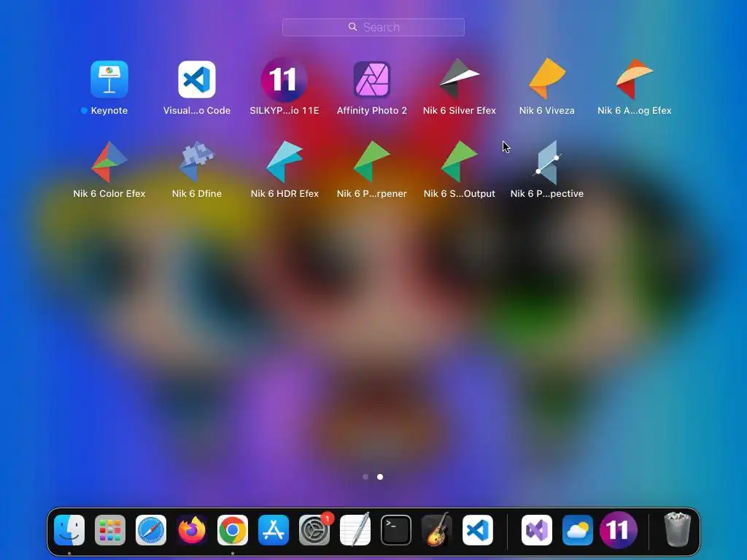The height and width of the screenshot is (560, 747).
Task: Open Finder in the Dock
Action: click(69, 530)
